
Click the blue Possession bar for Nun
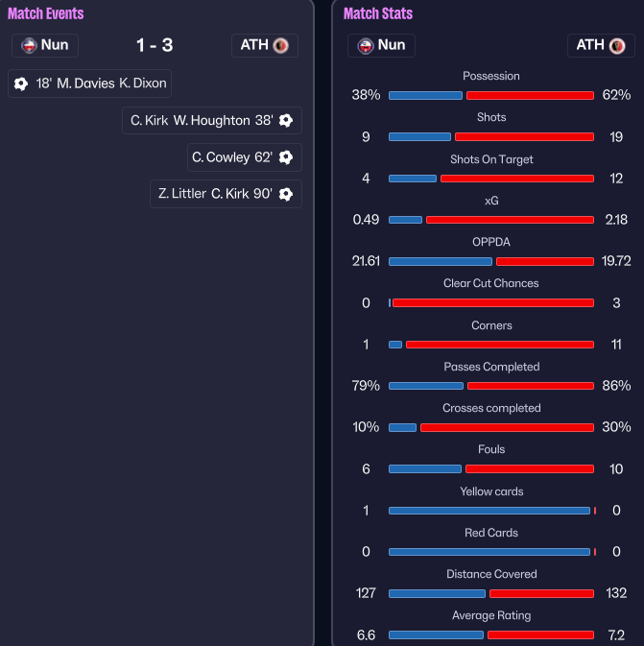point(425,95)
